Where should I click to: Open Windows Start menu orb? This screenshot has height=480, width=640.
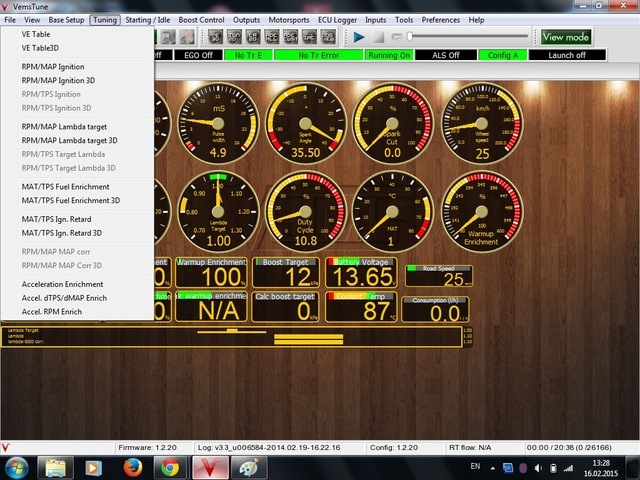coord(16,468)
